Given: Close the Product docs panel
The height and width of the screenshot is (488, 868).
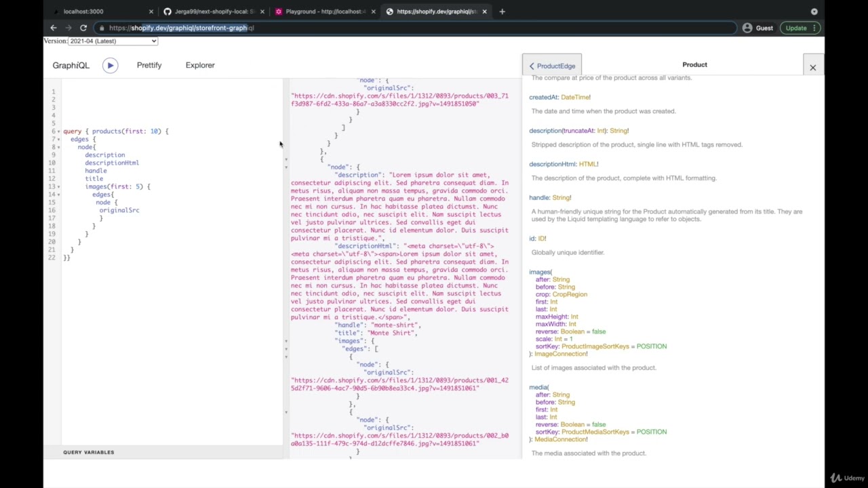Looking at the screenshot, I should click(812, 67).
